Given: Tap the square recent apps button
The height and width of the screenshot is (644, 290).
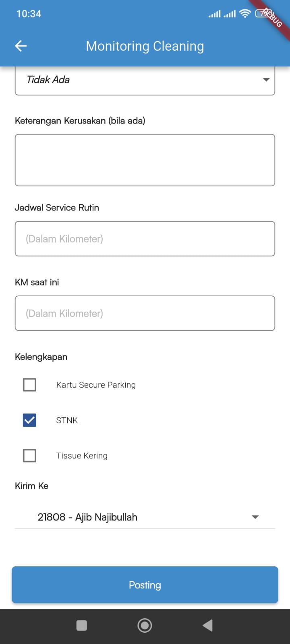Looking at the screenshot, I should 82,625.
